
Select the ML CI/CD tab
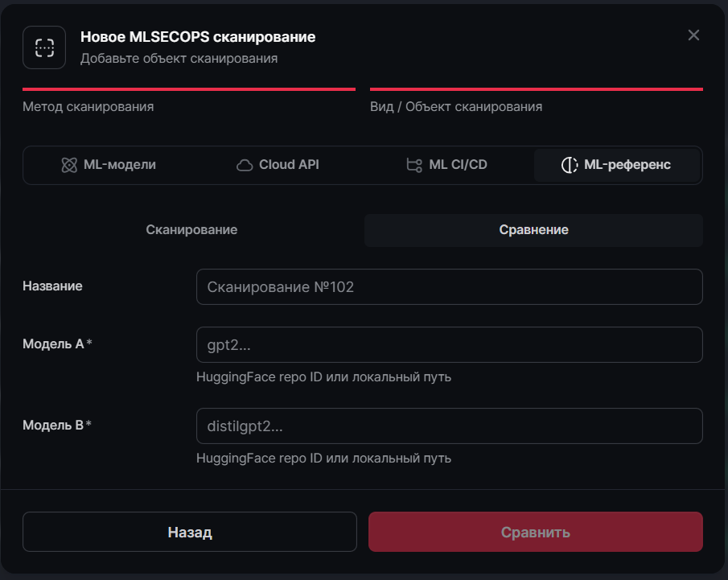click(446, 165)
